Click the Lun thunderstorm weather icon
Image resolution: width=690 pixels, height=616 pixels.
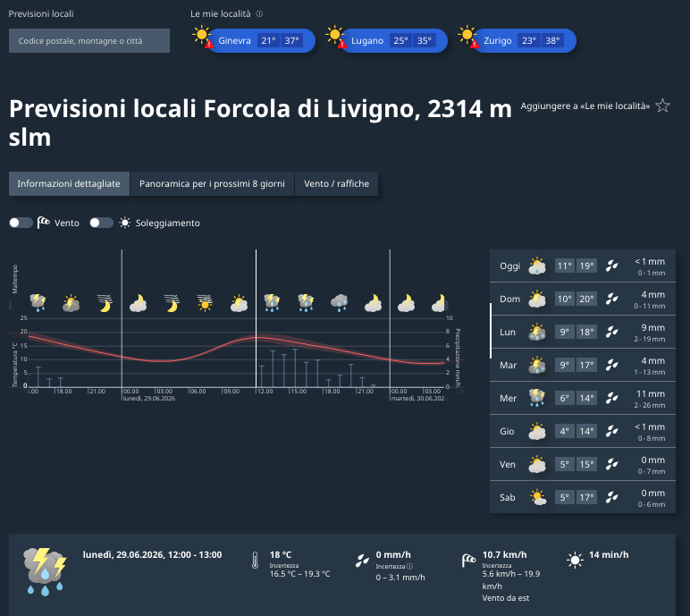(x=537, y=332)
